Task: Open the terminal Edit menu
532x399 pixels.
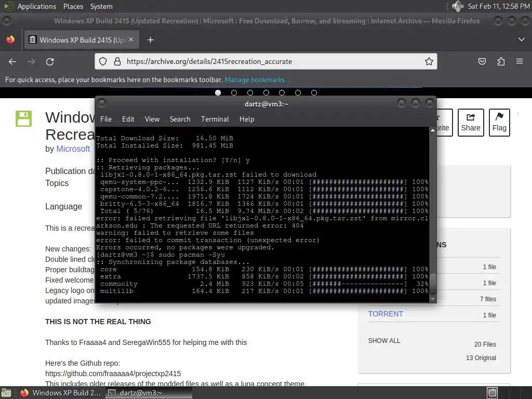Action: (x=128, y=119)
